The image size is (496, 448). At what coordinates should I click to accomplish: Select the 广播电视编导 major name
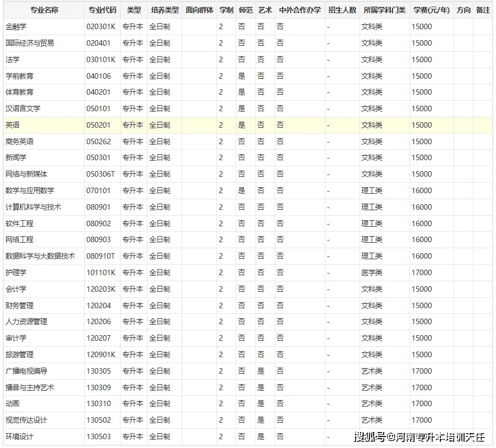[26, 371]
